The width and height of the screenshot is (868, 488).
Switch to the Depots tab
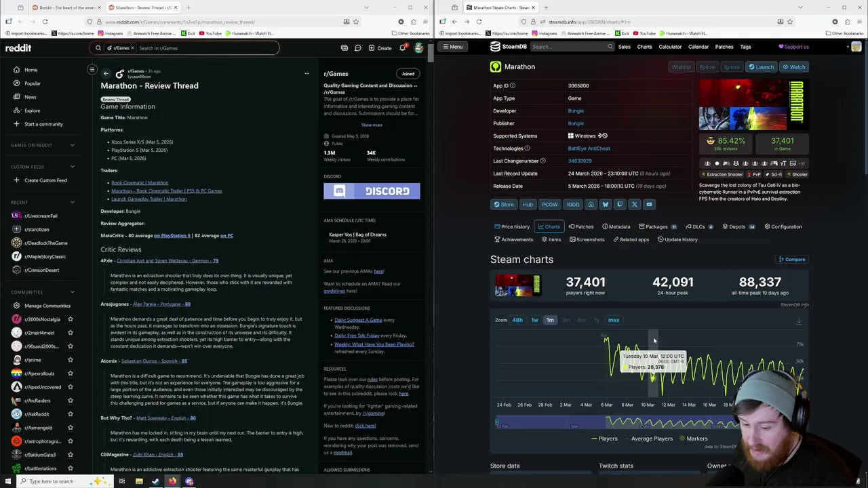(x=738, y=226)
